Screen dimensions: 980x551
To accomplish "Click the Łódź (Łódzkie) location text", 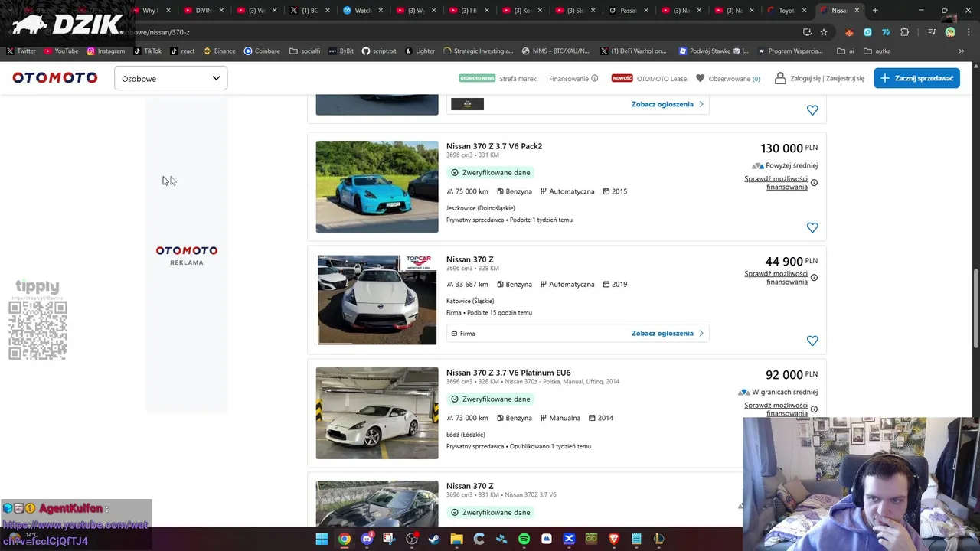I will (465, 435).
